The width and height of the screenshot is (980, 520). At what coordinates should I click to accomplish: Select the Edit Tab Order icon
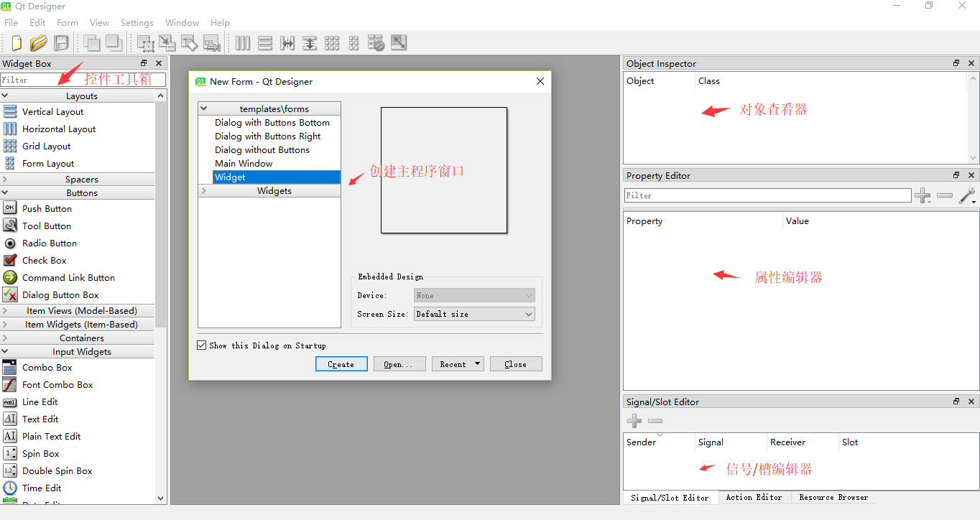(x=211, y=43)
